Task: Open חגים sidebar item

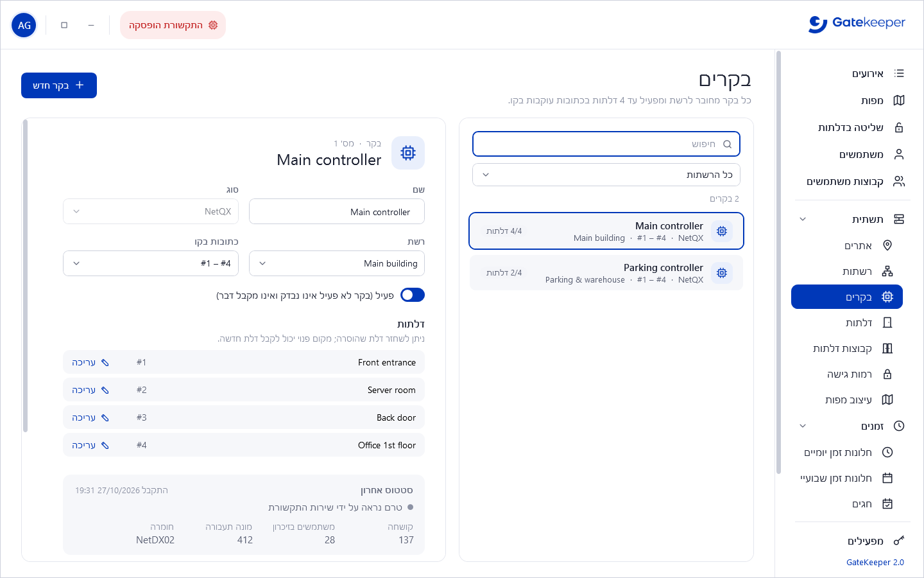Action: pos(847,504)
